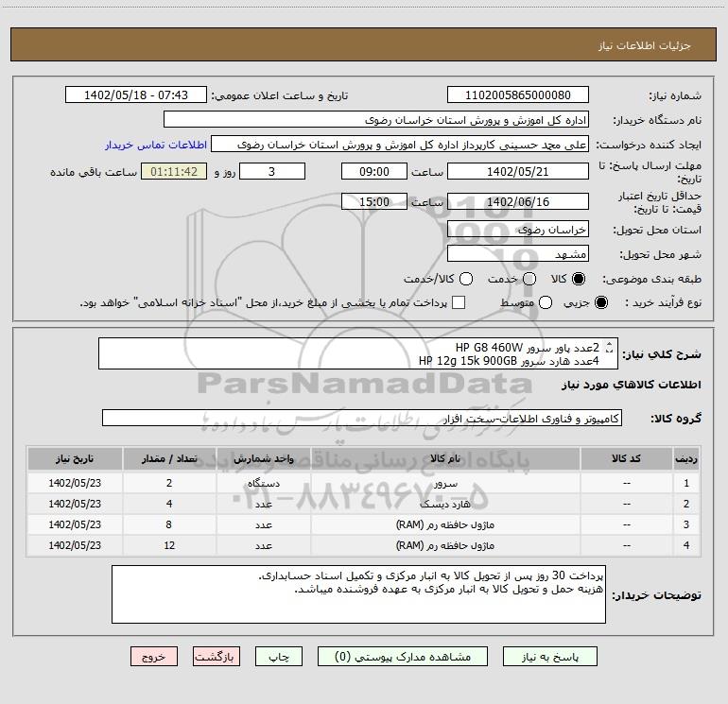Select the 'کالا/خدمت' radio button
The width and height of the screenshot is (728, 704).
[x=466, y=279]
